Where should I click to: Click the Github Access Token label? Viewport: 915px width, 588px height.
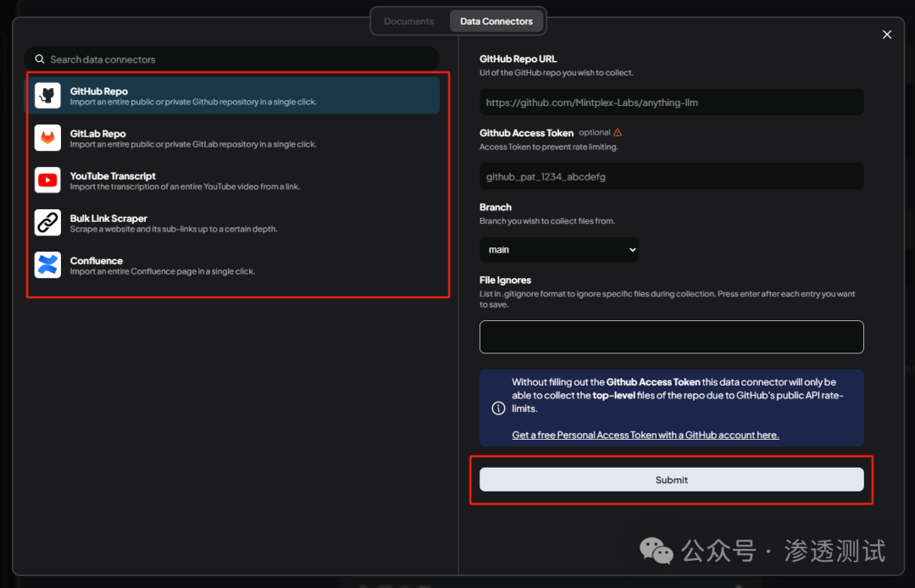coord(526,133)
